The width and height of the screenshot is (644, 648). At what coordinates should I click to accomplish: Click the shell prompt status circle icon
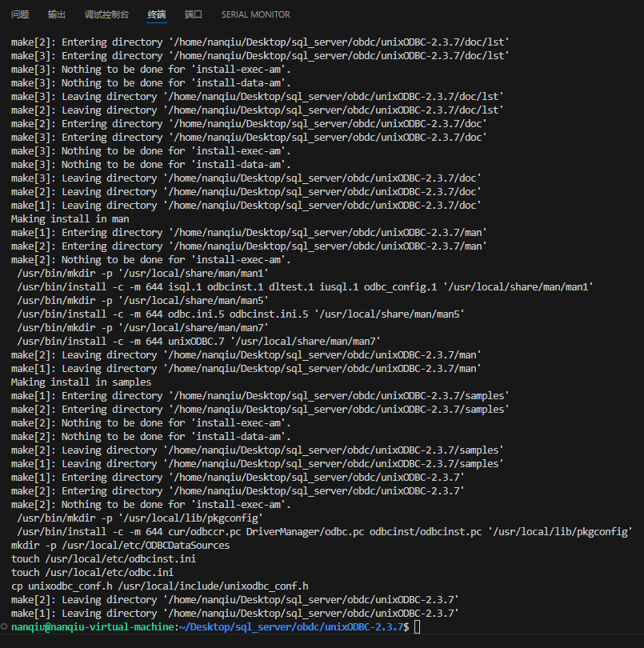(x=4, y=626)
